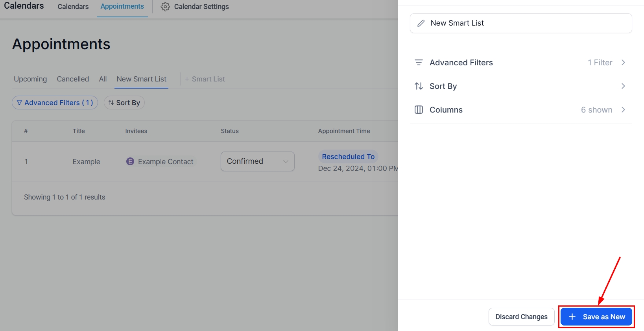Image resolution: width=644 pixels, height=331 pixels.
Task: Expand the Advanced Filters row chevron
Action: click(x=623, y=63)
